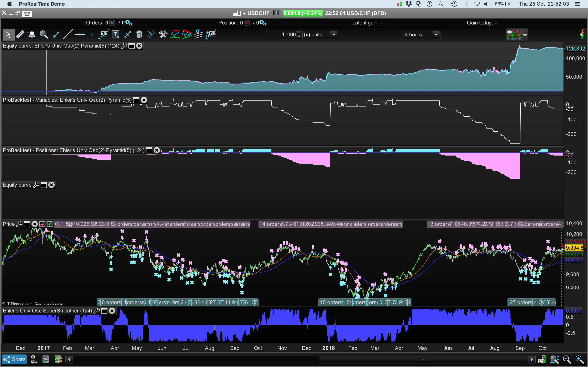Select the horizontal line drawing tool
The image size is (588, 367).
coord(80,34)
